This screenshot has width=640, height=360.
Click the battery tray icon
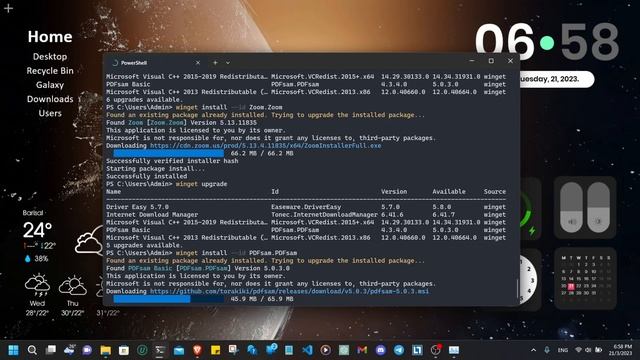click(598, 350)
